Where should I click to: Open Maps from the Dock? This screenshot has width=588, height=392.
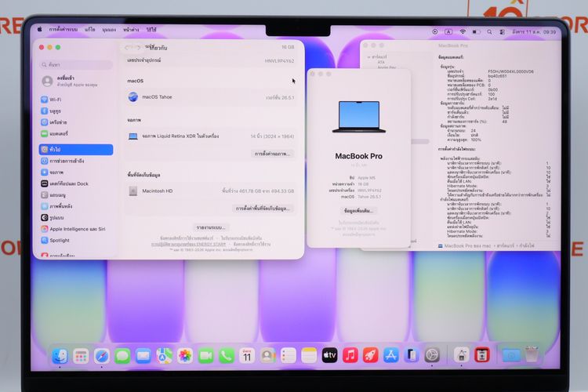tap(164, 356)
